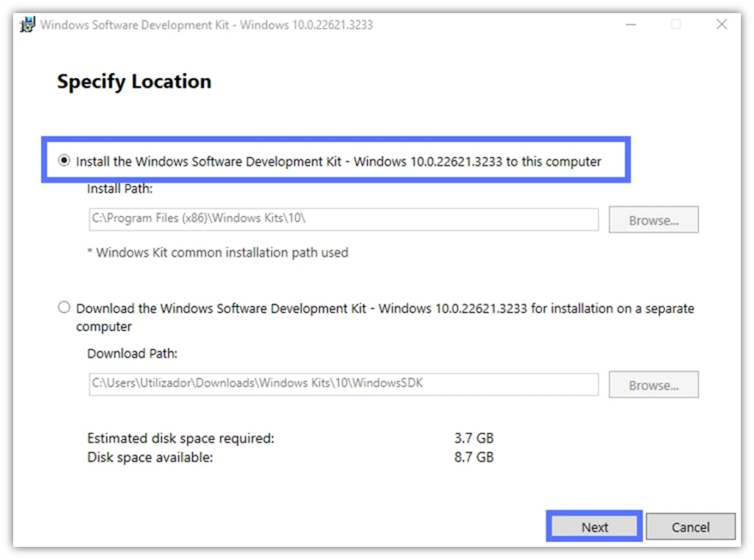Click the highlighted install option box
This screenshot has height=560, width=754.
[339, 160]
